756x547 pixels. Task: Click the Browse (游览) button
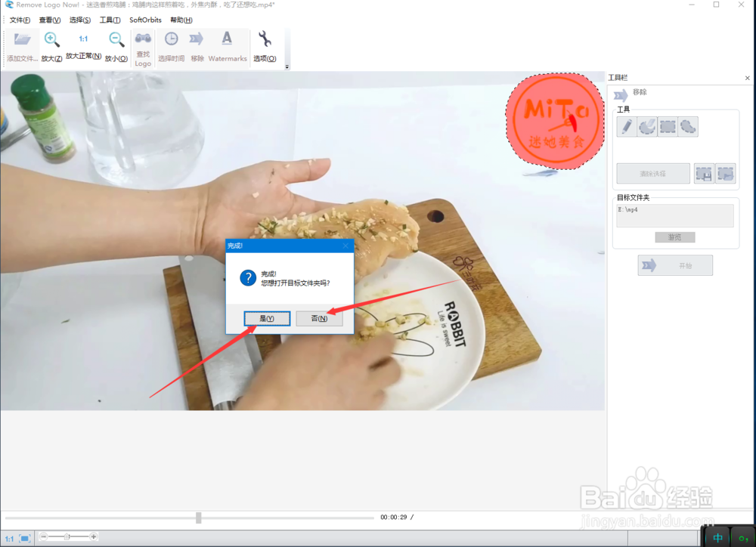[674, 237]
